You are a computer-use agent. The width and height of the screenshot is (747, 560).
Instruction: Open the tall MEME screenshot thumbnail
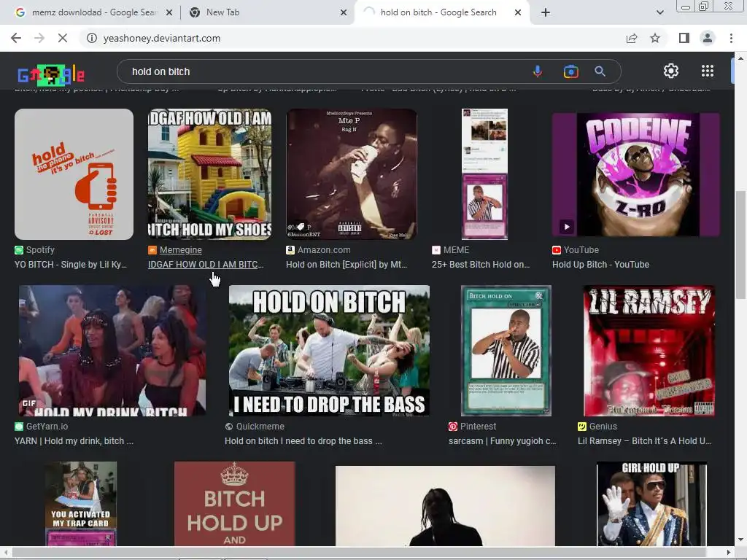(484, 174)
